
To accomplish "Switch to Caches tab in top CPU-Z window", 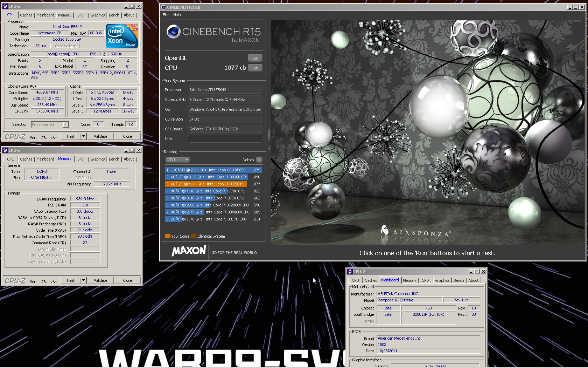I will pos(26,15).
